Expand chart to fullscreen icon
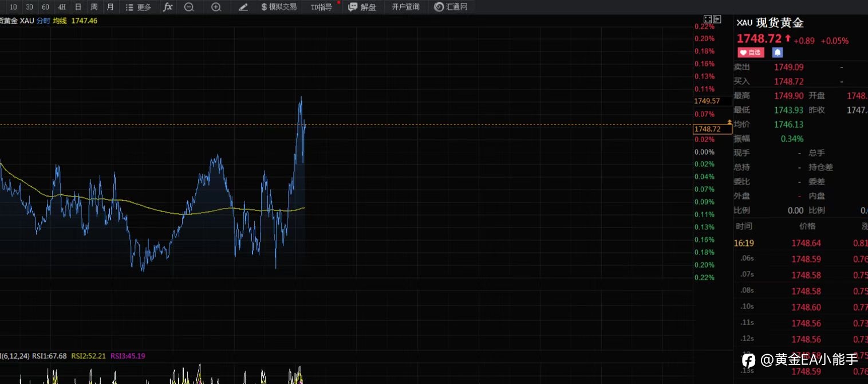Image resolution: width=868 pixels, height=384 pixels. [707, 19]
